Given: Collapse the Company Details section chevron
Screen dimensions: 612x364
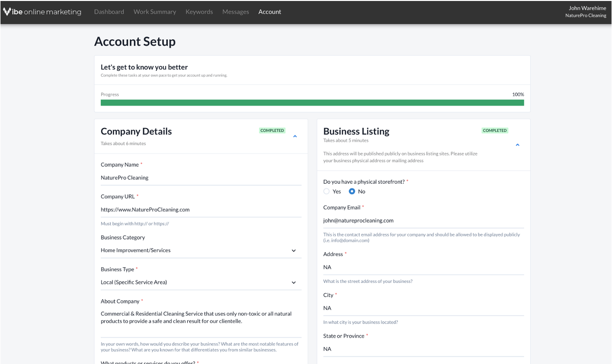Looking at the screenshot, I should pos(295,136).
